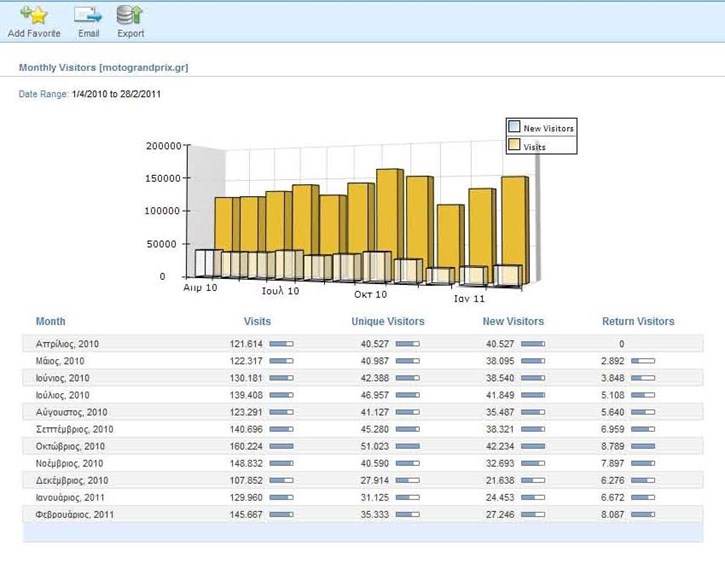Click the Ιαν 11 chart axis label

(469, 299)
